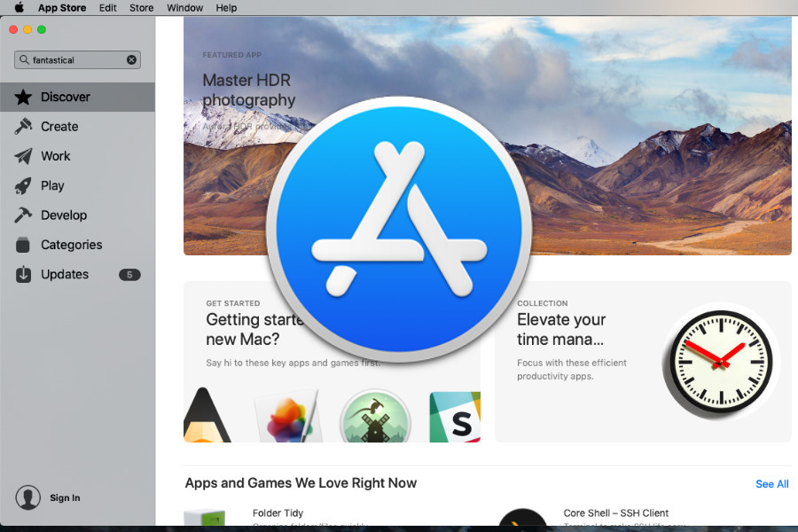Viewport: 798px width, 532px height.
Task: Open the Develop hammer icon
Action: (23, 215)
